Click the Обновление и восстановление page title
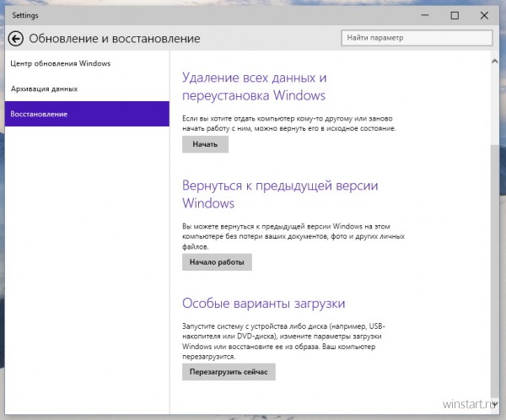 pos(115,38)
